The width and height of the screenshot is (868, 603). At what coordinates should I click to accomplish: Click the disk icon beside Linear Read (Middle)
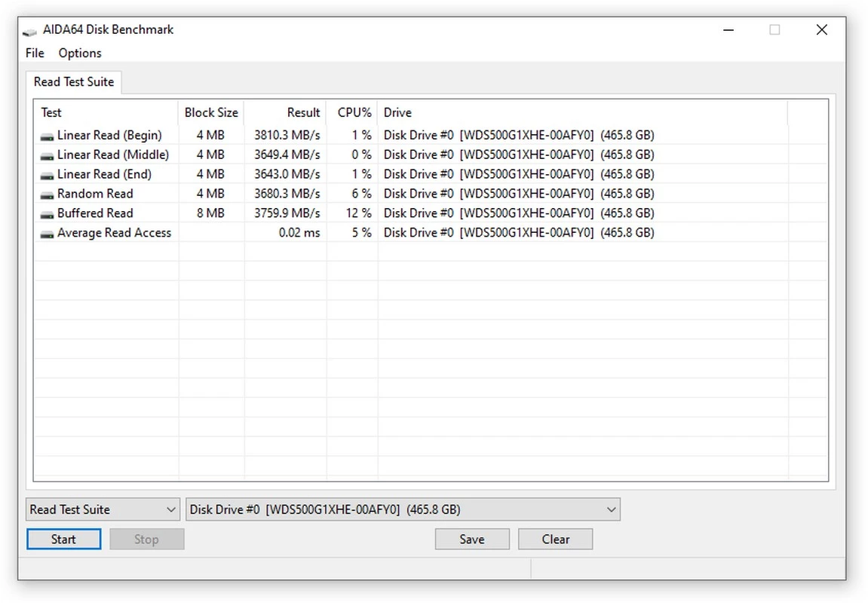pos(47,155)
